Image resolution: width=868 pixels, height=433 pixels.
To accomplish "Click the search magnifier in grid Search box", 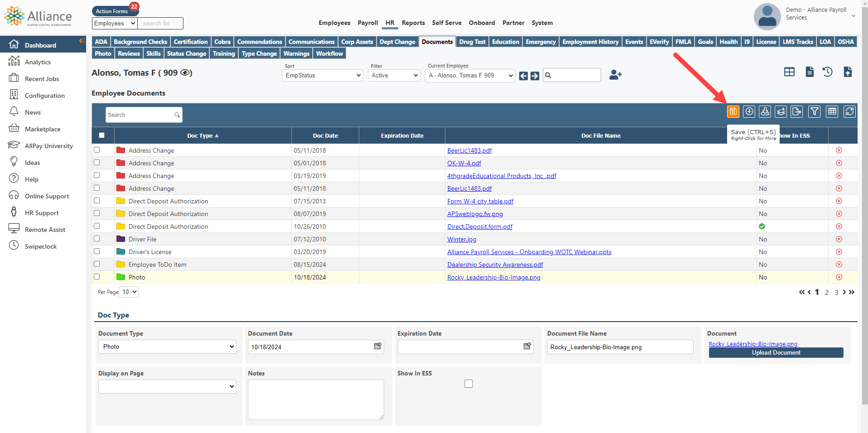I will 177,115.
